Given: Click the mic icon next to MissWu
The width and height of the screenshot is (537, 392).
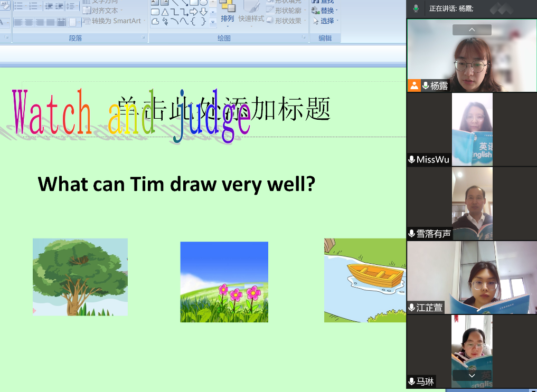Looking at the screenshot, I should pos(412,159).
